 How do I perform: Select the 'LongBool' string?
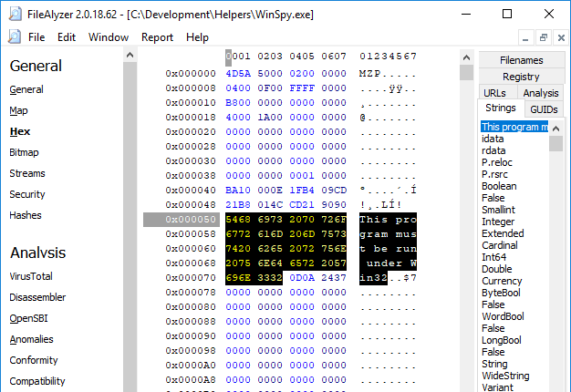pyautogui.click(x=502, y=340)
